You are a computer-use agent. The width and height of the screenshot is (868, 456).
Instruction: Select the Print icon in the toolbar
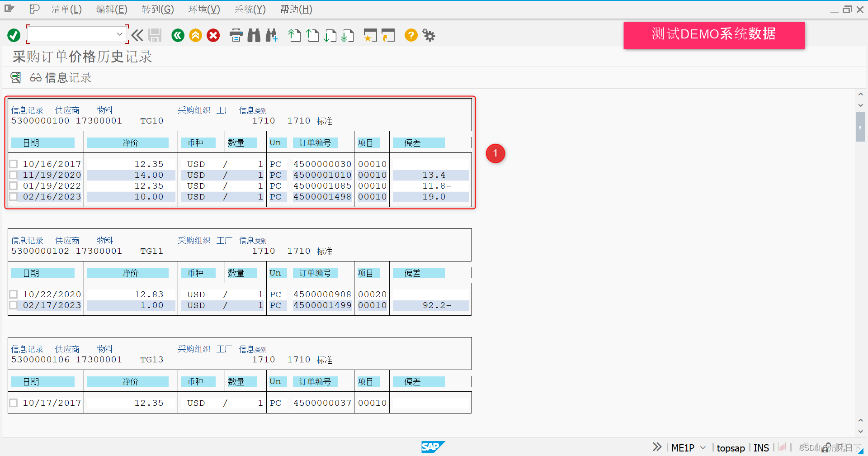click(x=236, y=35)
